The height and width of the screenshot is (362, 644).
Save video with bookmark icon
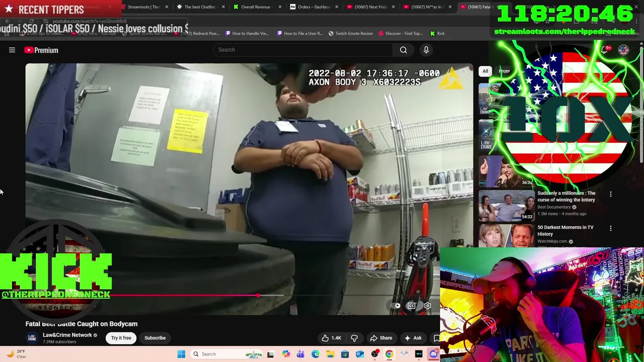(436, 338)
